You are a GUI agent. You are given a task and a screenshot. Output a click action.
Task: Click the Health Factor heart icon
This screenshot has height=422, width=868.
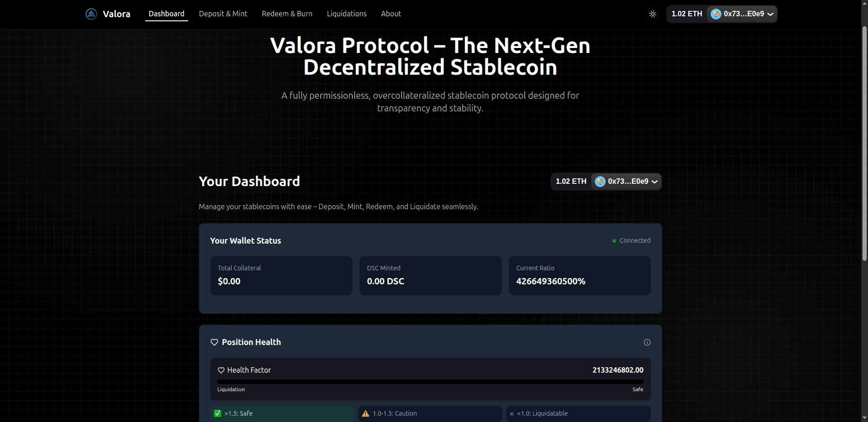coord(221,370)
